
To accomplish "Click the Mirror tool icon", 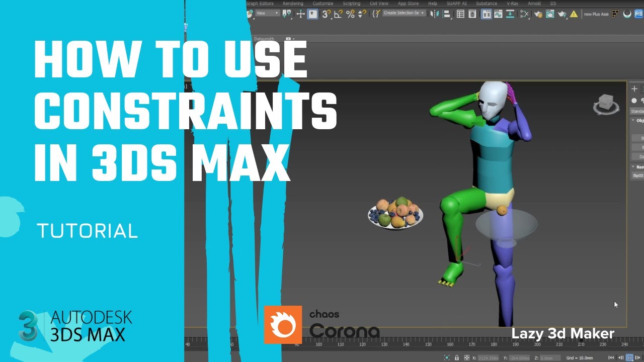I will click(434, 14).
